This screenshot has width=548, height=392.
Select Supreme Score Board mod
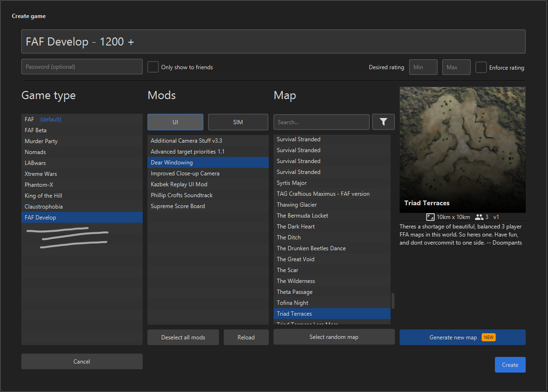tap(208, 206)
